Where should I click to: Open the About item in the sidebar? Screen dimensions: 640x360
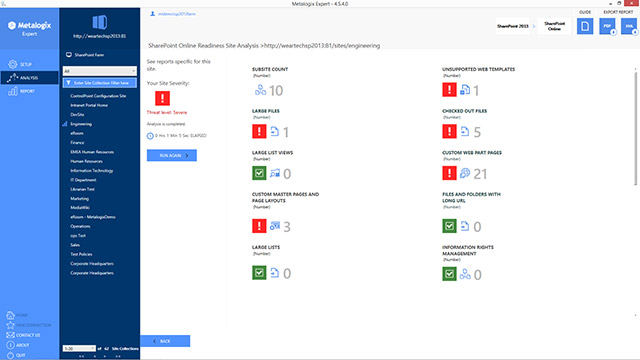[18, 345]
